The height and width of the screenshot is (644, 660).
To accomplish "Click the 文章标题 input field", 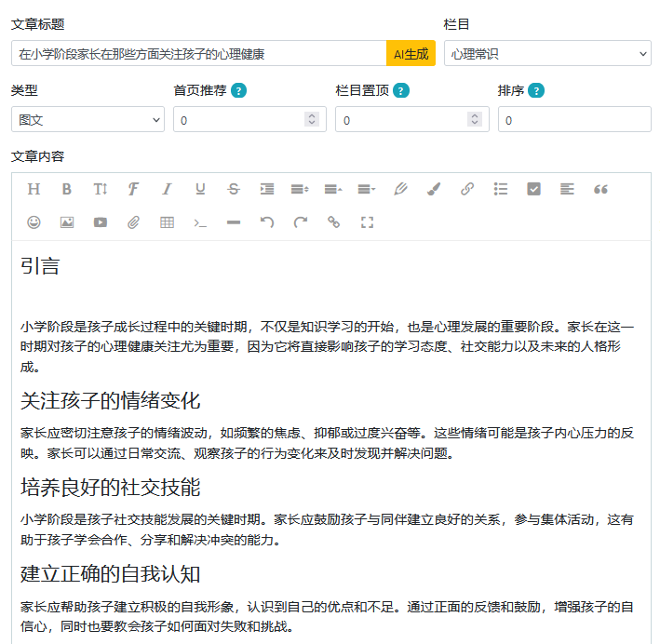I will pos(198,53).
